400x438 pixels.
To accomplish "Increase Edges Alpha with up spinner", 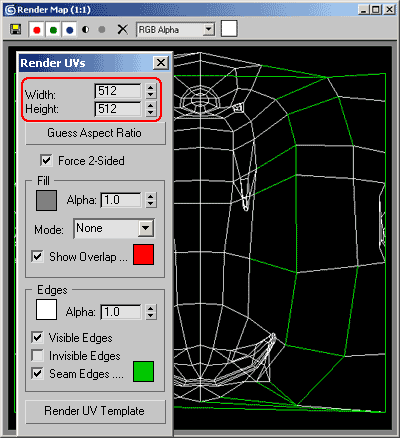I will [151, 308].
